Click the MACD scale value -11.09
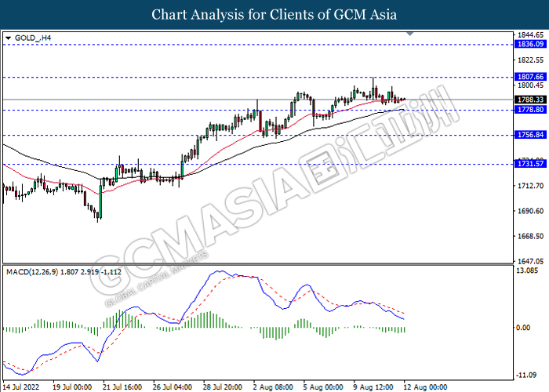Screen dimensions: 549x392 526,376
